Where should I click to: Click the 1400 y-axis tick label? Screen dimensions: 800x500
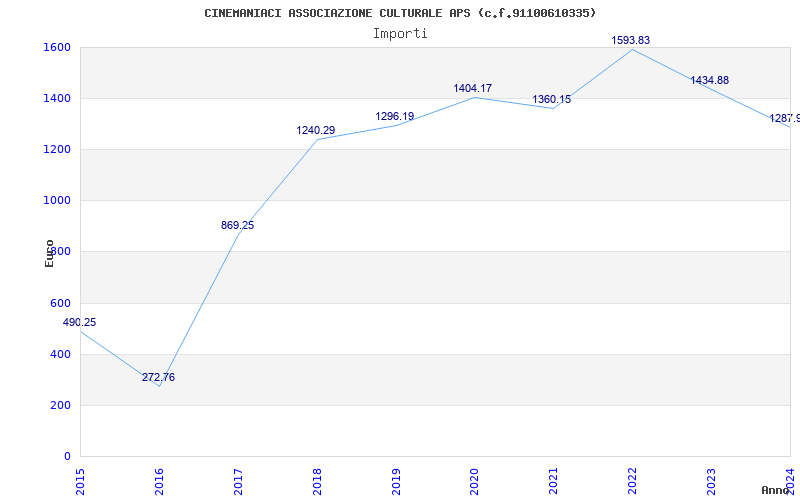(x=57, y=98)
